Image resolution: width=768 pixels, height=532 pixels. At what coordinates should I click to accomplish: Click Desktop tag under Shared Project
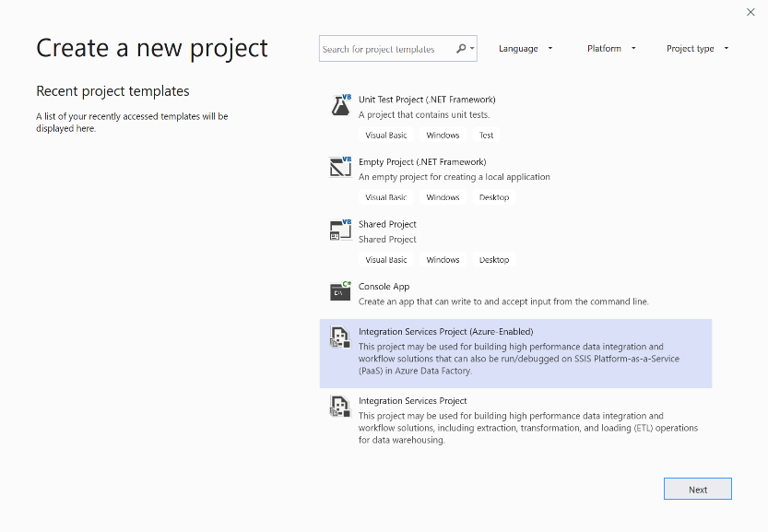494,260
